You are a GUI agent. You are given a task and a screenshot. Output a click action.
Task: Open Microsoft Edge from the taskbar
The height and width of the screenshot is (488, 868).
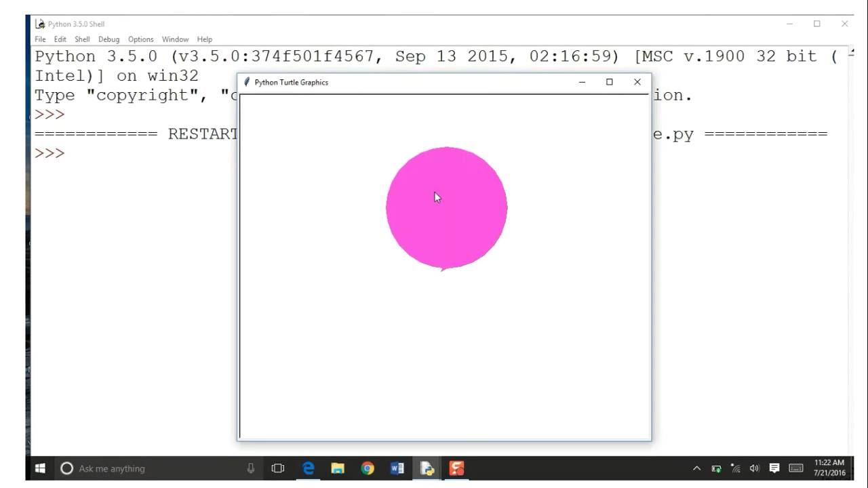308,468
